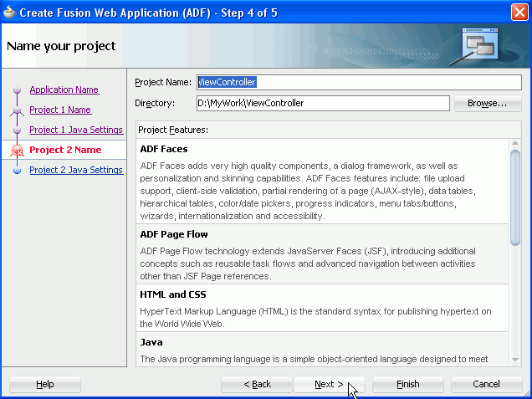Click the Project 1 Name step bullet icon
Screen dimensions: 532x399
(18, 110)
